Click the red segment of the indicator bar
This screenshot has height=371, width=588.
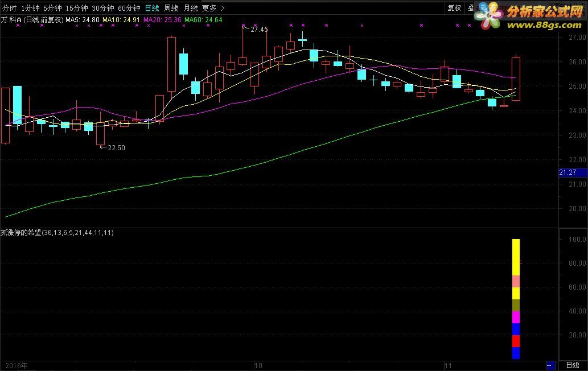(516, 341)
